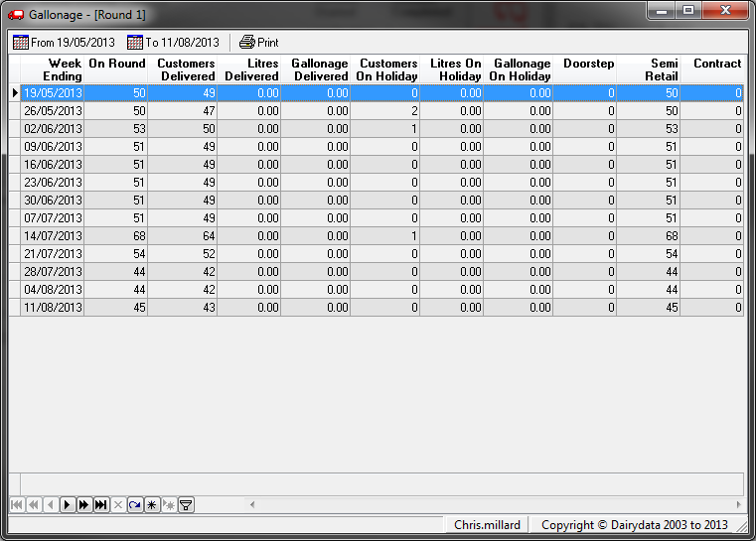The height and width of the screenshot is (541, 756).
Task: Minimize the Gallonage window
Action: (x=662, y=11)
